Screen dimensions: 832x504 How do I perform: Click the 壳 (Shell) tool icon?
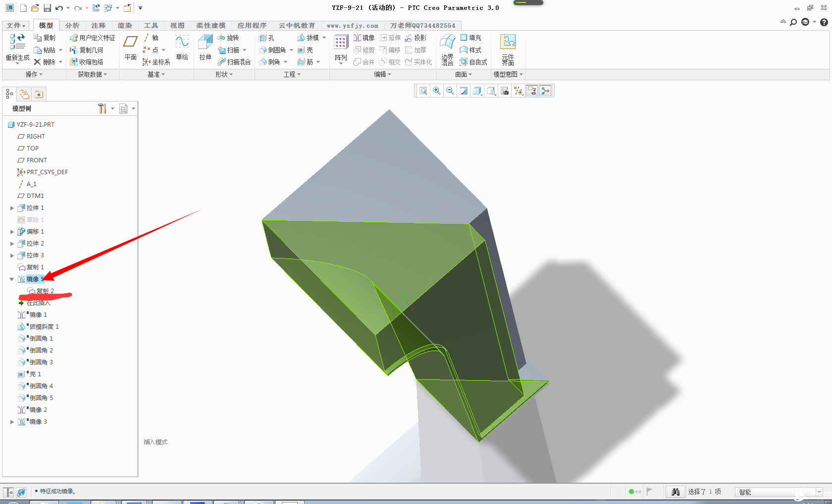point(305,50)
